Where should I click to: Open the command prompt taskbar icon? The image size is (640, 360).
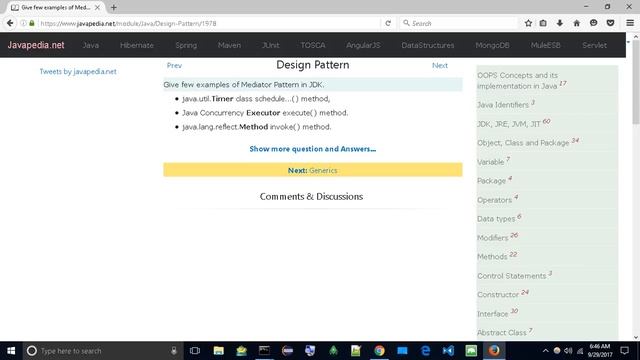tap(264, 351)
